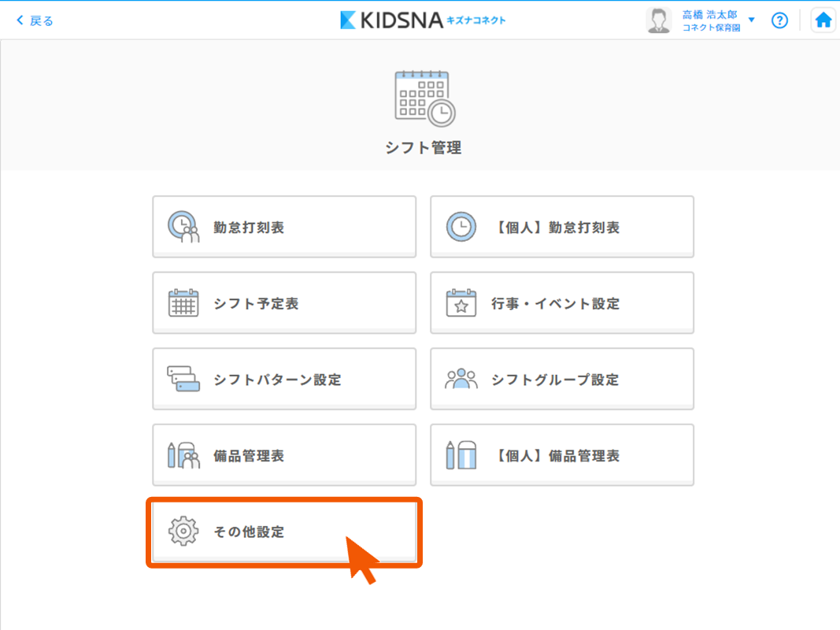Open the help question mark icon
The image size is (840, 630).
coord(779,20)
